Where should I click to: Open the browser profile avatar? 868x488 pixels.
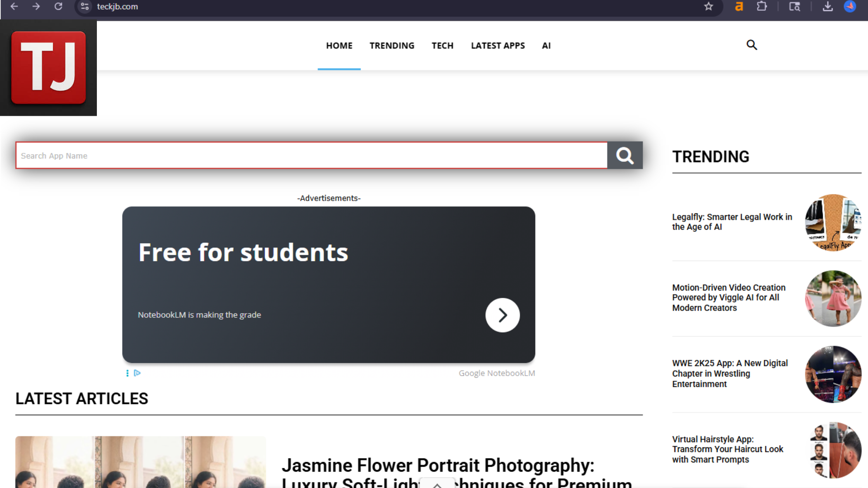(x=850, y=7)
